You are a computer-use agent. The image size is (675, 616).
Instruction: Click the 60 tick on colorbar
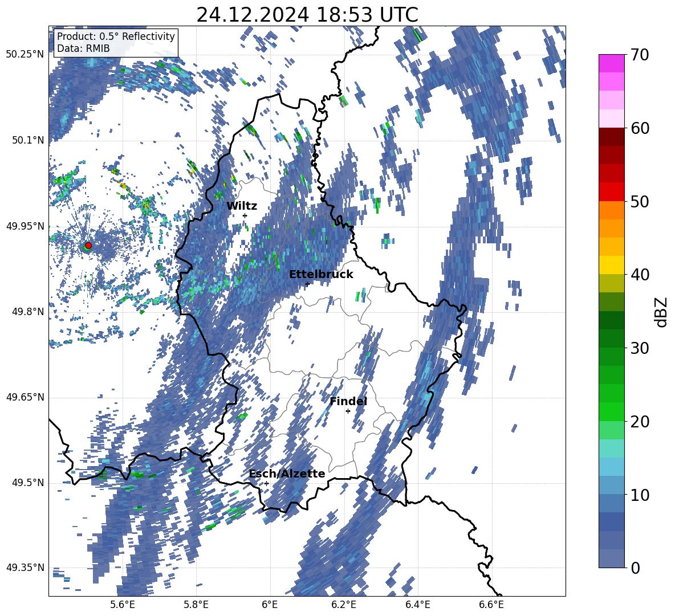tap(639, 128)
